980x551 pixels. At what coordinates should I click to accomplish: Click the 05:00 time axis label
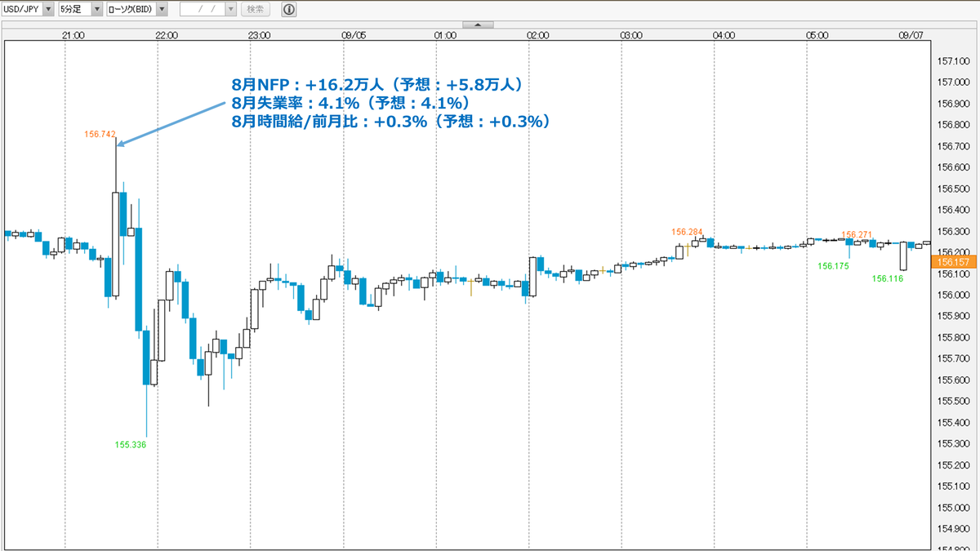(817, 36)
